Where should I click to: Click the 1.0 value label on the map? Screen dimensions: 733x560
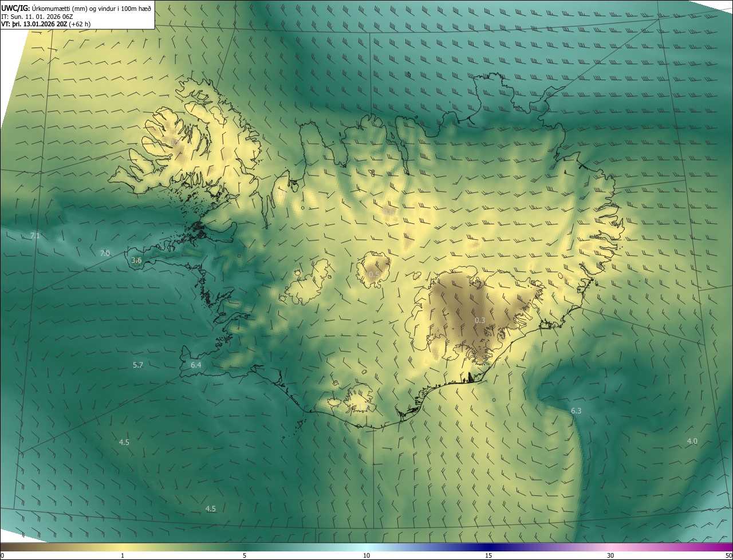click(281, 194)
